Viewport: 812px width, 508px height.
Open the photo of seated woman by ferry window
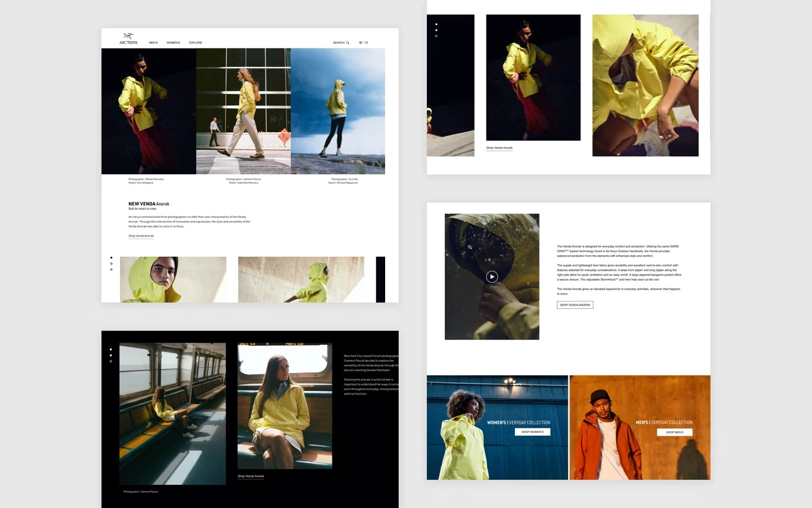point(285,406)
